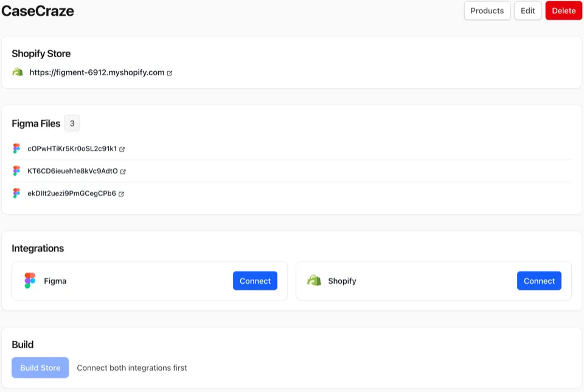Image resolution: width=584 pixels, height=392 pixels.
Task: Click the 'Connect both integrations first' message
Action: (132, 368)
